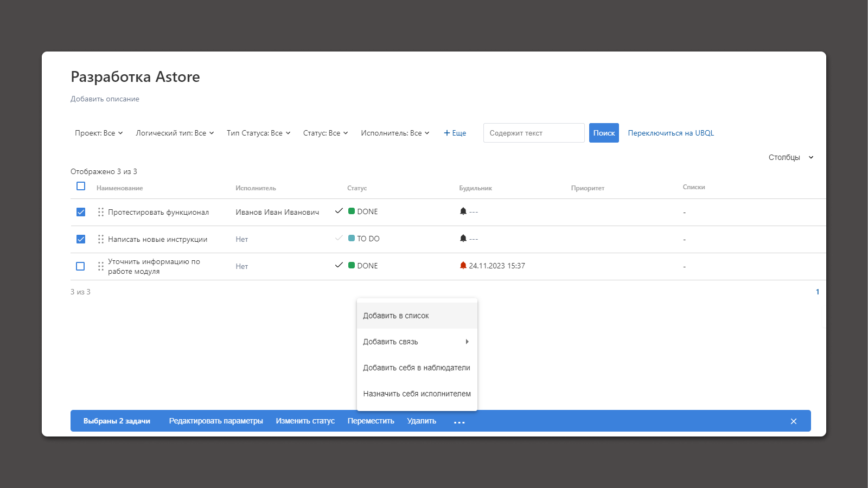Click alarm date 24.11.2023 15:37
This screenshot has width=868, height=488.
click(497, 266)
